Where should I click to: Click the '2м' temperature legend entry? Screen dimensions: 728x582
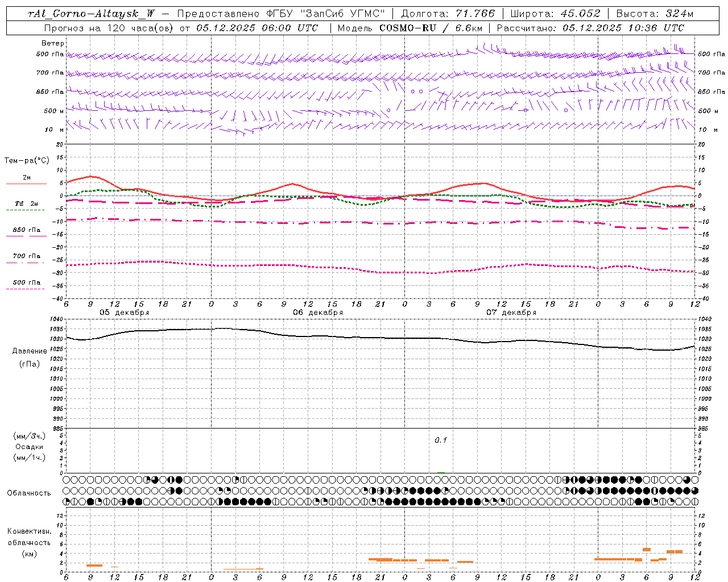pos(27,177)
